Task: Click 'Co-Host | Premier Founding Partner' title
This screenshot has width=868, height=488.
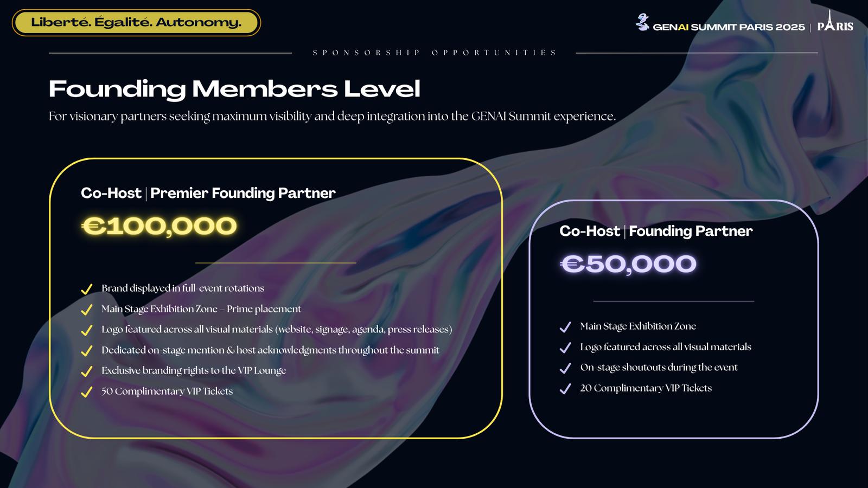Action: pos(208,193)
